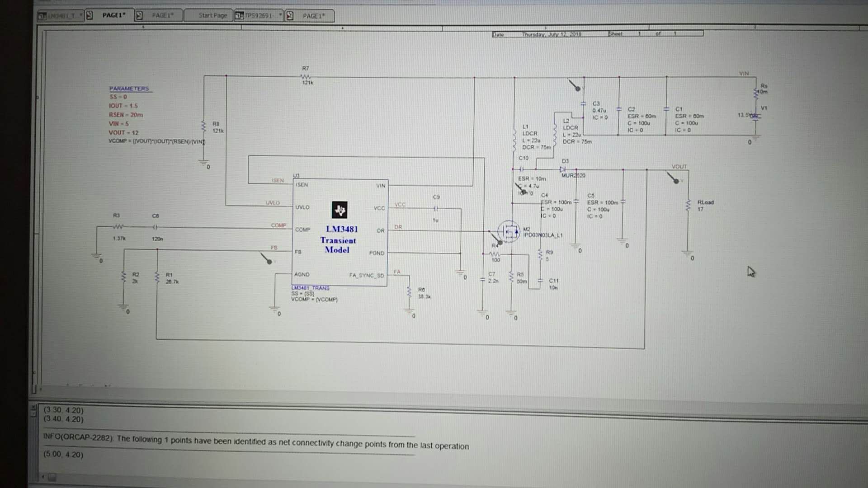Image resolution: width=868 pixels, height=488 pixels.
Task: Click the PARAMETERS heading text
Action: [x=129, y=89]
